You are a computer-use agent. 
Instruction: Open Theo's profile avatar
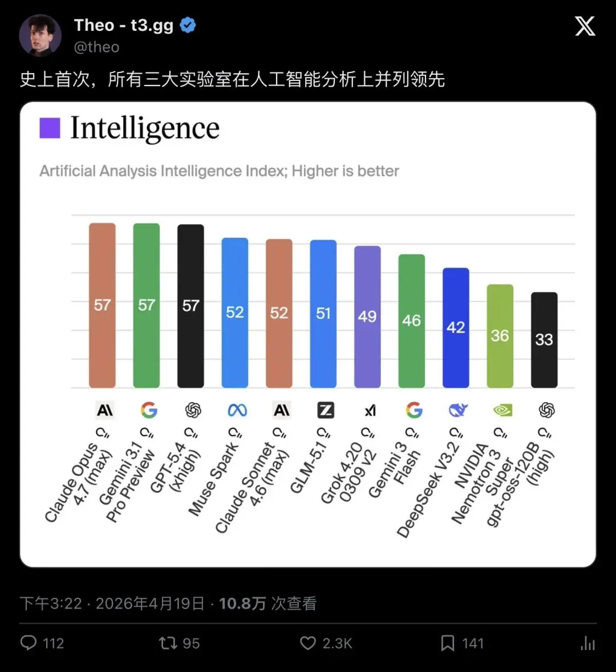click(x=40, y=35)
